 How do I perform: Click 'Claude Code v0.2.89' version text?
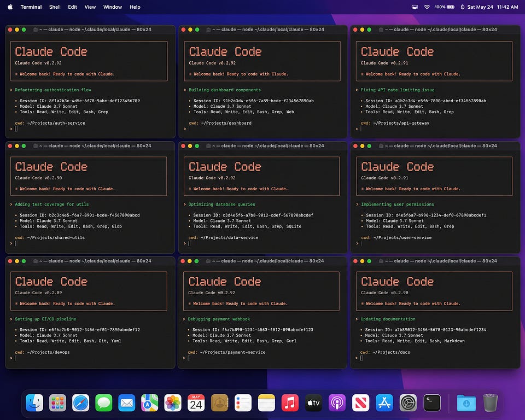pyautogui.click(x=38, y=293)
